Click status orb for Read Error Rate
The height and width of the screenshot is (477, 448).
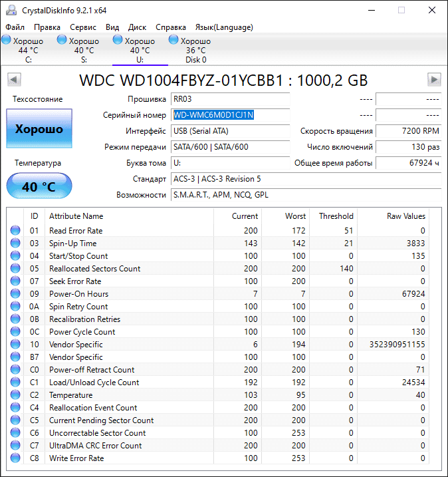point(15,231)
